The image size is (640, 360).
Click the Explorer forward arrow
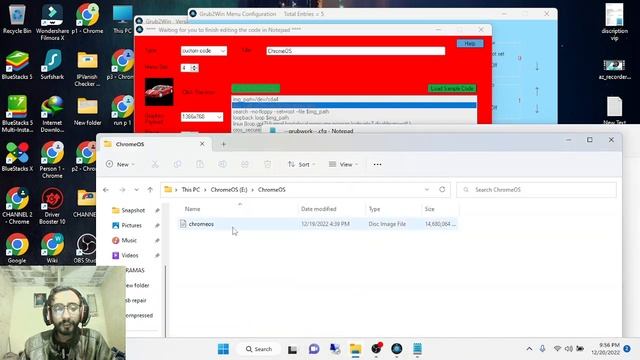pyautogui.click(x=122, y=190)
